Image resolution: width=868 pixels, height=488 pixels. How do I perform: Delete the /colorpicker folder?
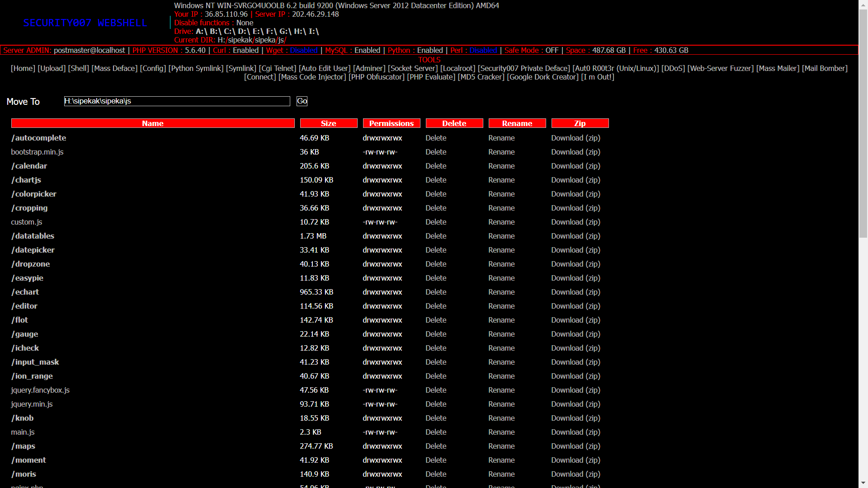pyautogui.click(x=436, y=194)
